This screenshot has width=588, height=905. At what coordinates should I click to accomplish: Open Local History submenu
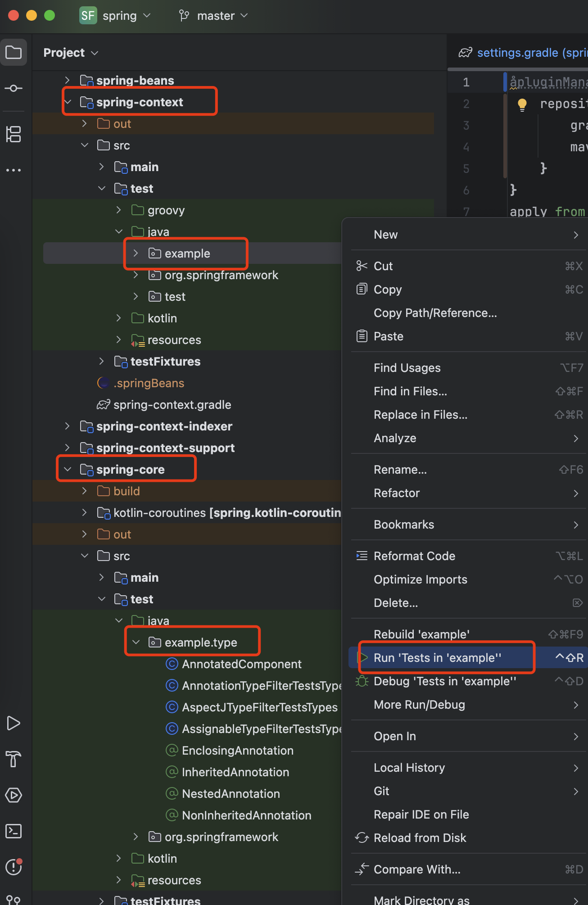point(468,768)
